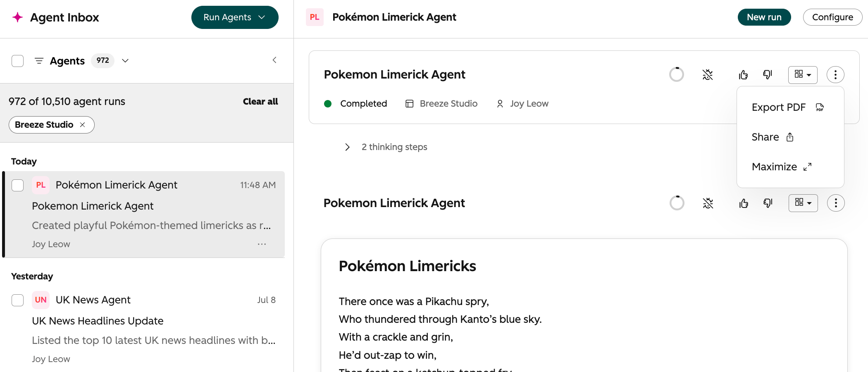Click the PL avatar in the header
Viewport: 868px width, 372px height.
pos(315,17)
